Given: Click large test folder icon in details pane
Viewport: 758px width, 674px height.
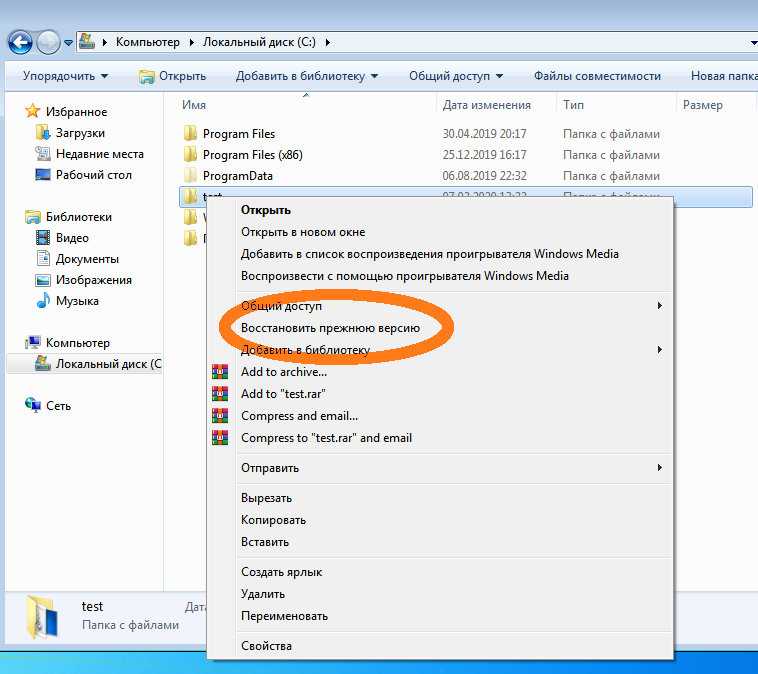Looking at the screenshot, I should [x=42, y=616].
